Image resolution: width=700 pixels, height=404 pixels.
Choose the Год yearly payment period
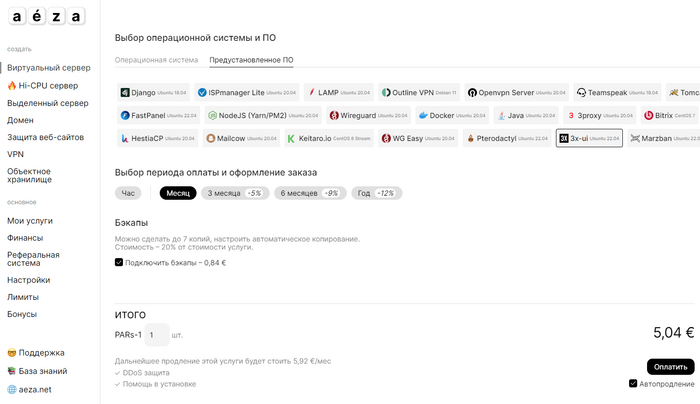pyautogui.click(x=377, y=193)
